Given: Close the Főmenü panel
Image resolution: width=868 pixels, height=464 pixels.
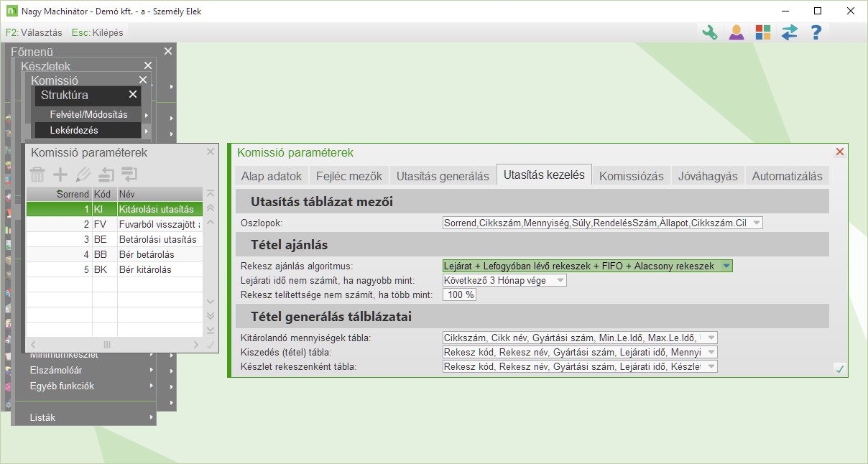Looking at the screenshot, I should pos(168,51).
